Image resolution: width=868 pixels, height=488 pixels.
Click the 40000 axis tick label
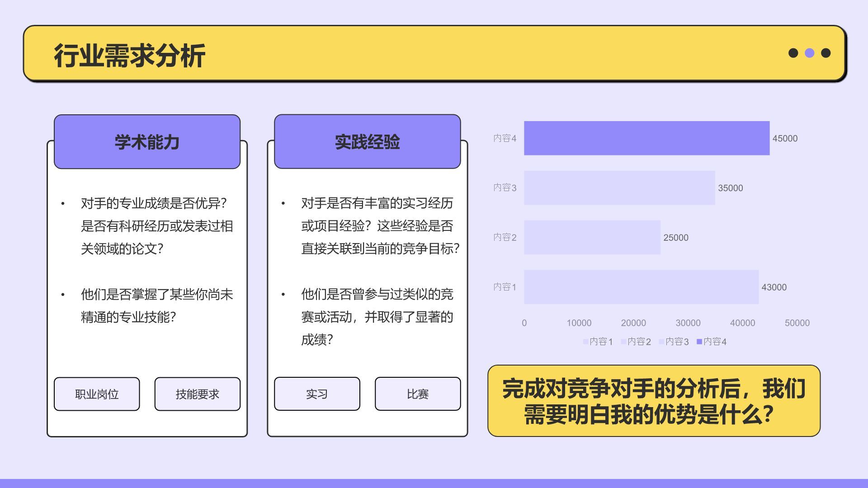pos(743,323)
